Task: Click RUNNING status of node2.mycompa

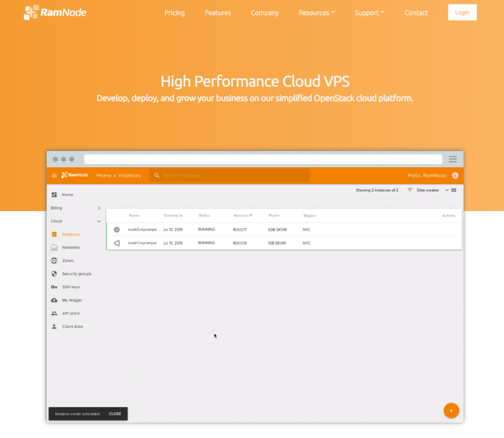Action: [x=206, y=229]
